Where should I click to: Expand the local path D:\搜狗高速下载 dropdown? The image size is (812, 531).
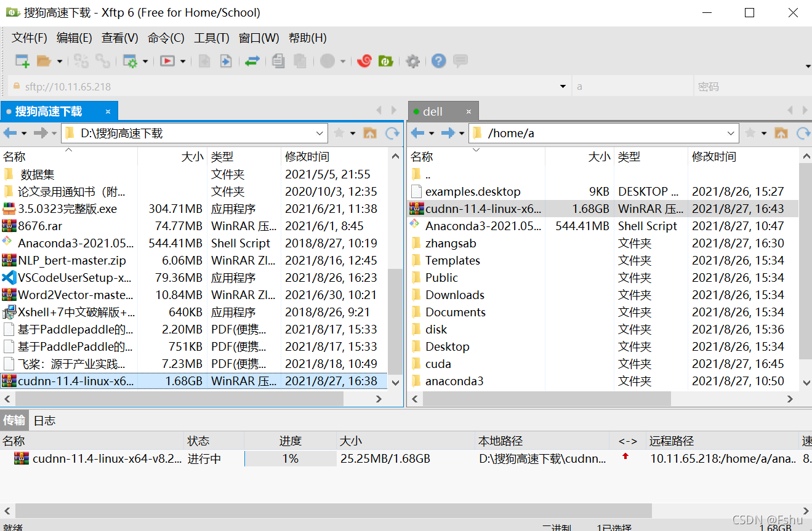point(320,133)
